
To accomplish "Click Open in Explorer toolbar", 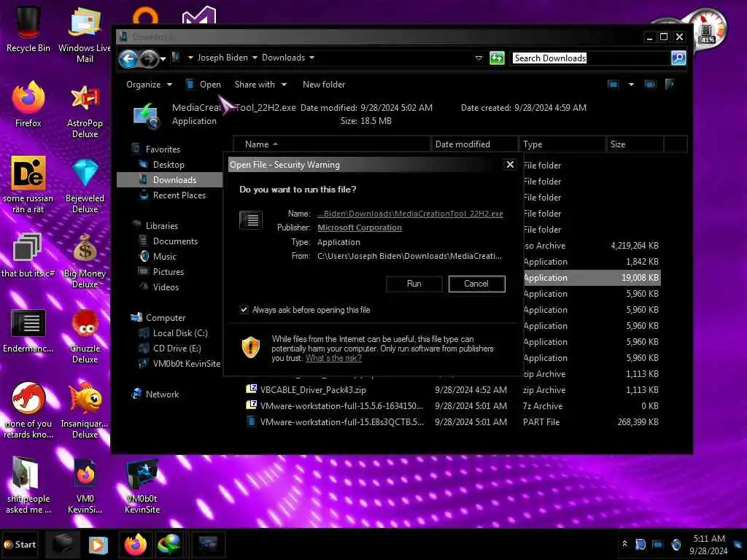I will coord(204,85).
